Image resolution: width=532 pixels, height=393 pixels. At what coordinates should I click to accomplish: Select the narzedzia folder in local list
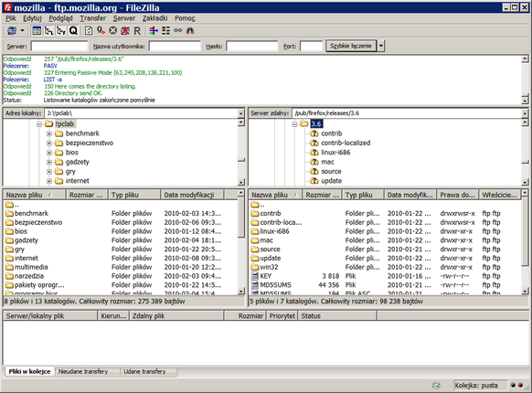tap(29, 276)
